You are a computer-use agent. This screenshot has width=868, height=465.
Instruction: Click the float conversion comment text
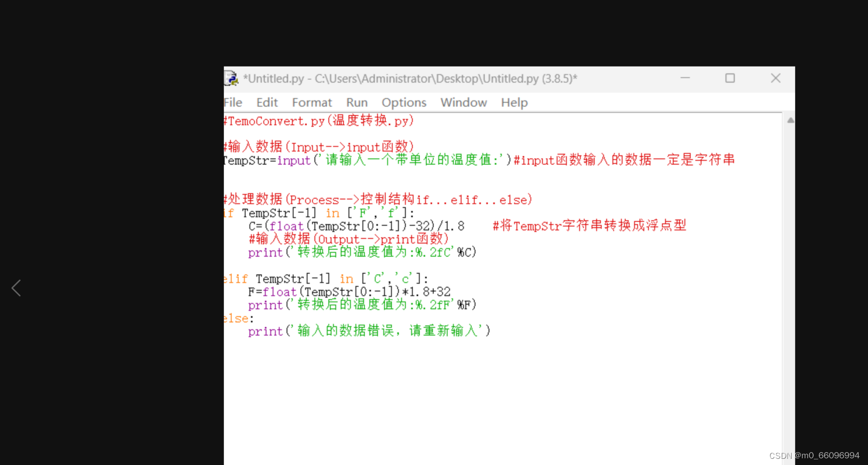588,225
